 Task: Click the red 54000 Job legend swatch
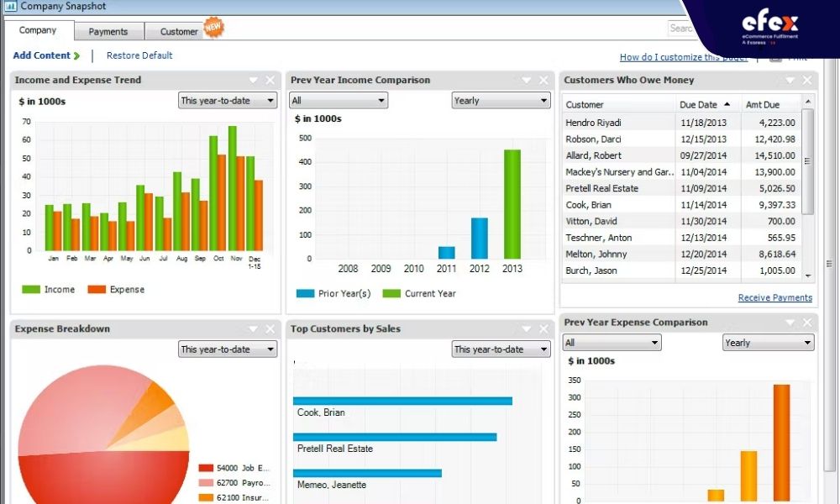tap(207, 468)
